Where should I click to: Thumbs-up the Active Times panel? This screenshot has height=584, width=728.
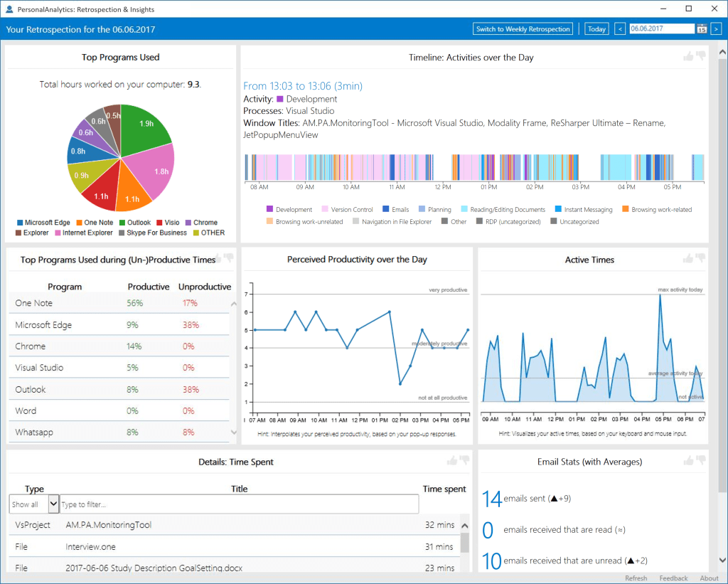(688, 258)
